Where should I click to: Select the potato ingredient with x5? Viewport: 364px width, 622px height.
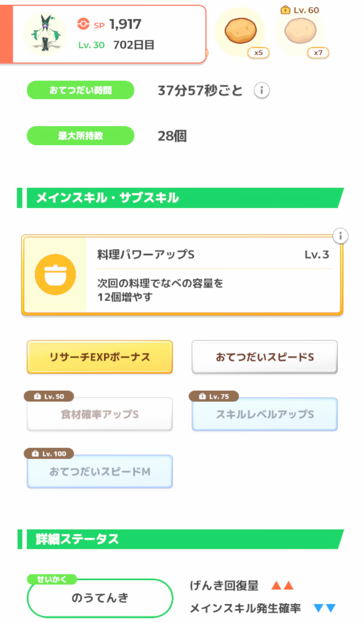(x=240, y=31)
